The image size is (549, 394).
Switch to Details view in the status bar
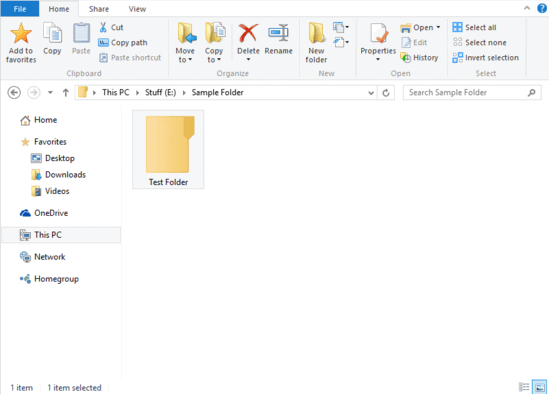pos(524,387)
